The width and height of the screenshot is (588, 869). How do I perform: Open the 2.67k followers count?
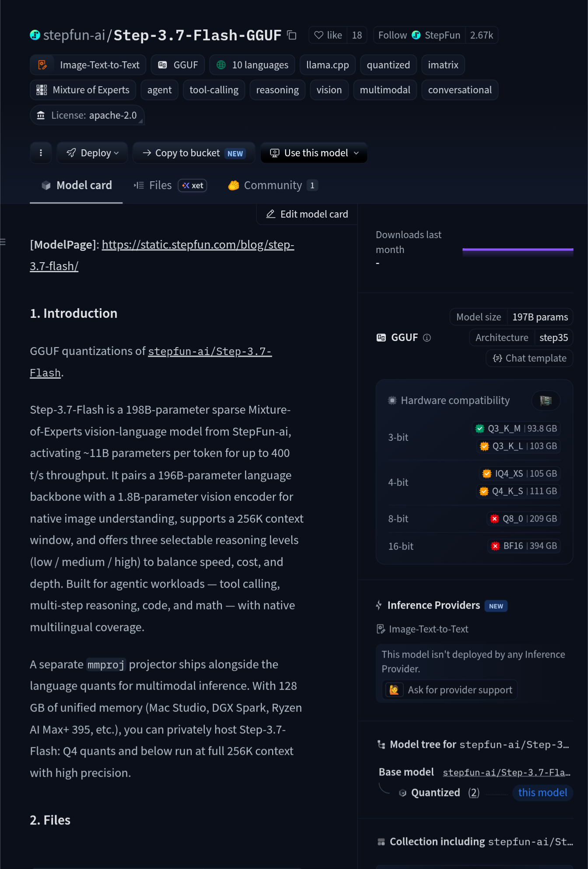pos(481,35)
